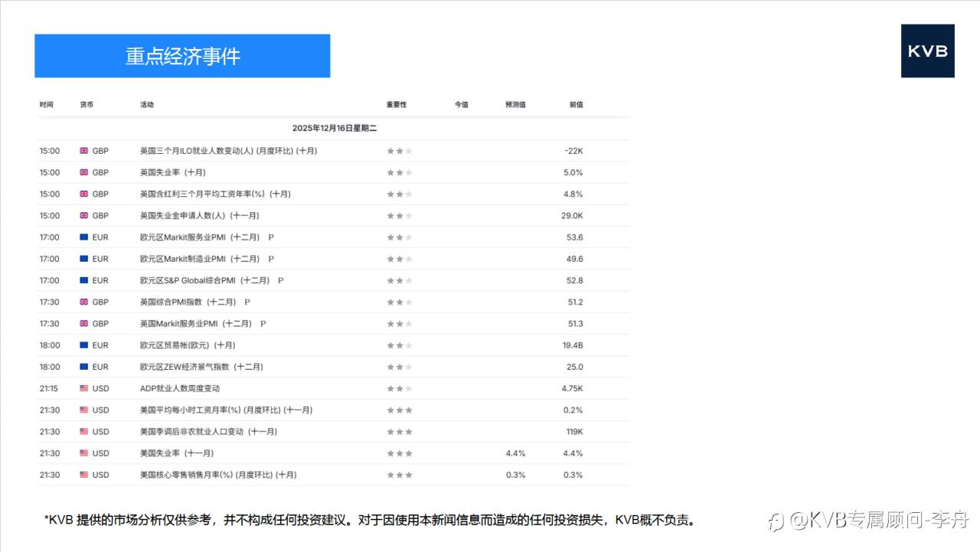Viewport: 980px width, 552px height.
Task: Toggle the star rating for 欧元区ZEW经济景气指数
Action: click(x=399, y=367)
